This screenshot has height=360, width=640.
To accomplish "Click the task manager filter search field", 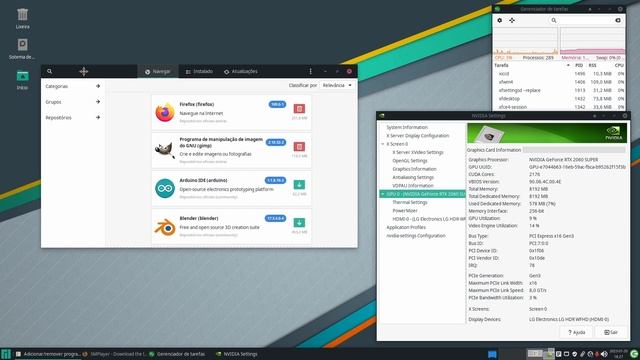I will (586, 20).
